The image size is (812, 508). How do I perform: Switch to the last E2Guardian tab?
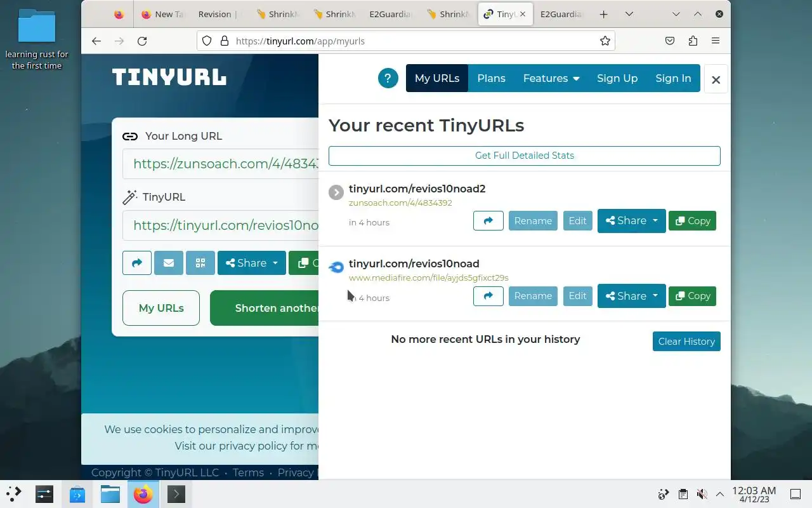pyautogui.click(x=561, y=14)
